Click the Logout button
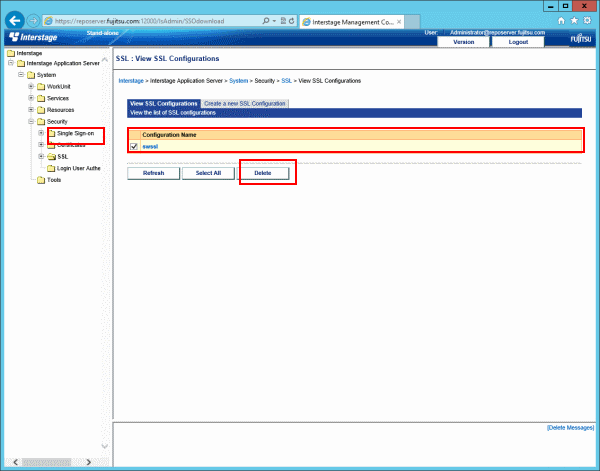The width and height of the screenshot is (600, 471). (518, 42)
